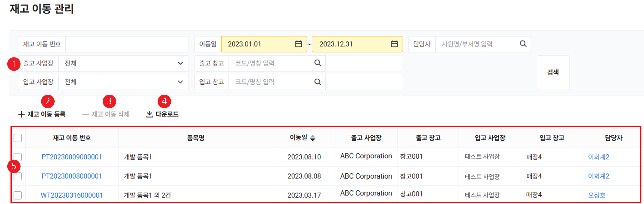Click the 품목명 column header
Image resolution: width=644 pixels, height=204 pixels.
[196, 138]
